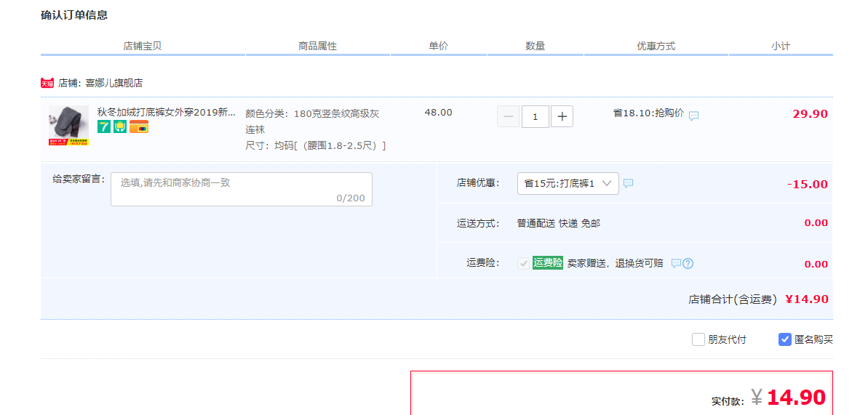This screenshot has width=868, height=415.
Task: Uncheck the 匿名购买 anonymous purchase checkbox
Action: [784, 339]
